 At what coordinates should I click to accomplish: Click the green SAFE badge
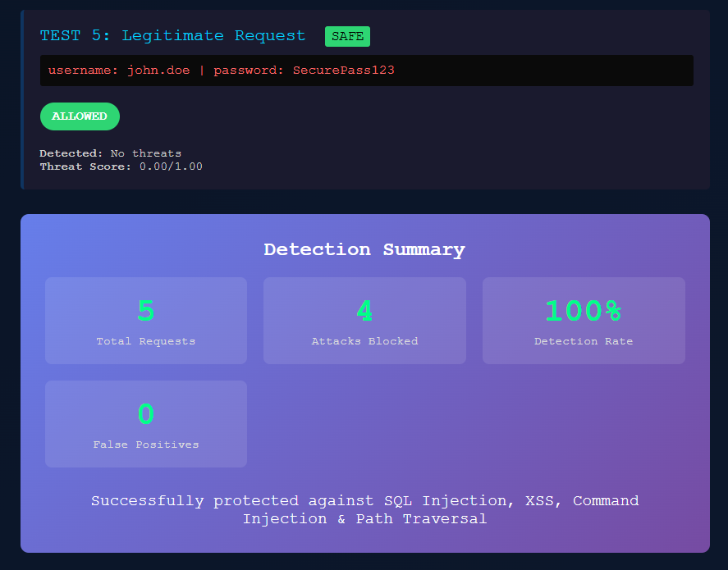pyautogui.click(x=347, y=36)
